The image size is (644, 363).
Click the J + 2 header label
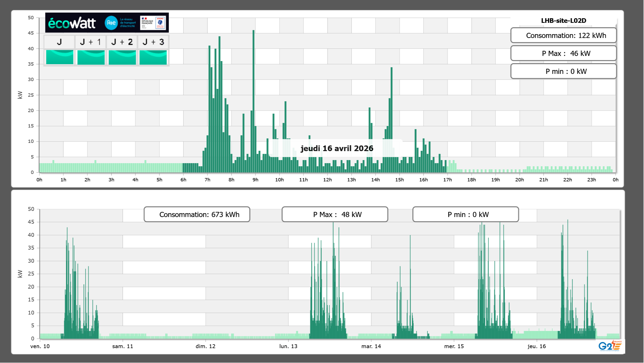122,42
